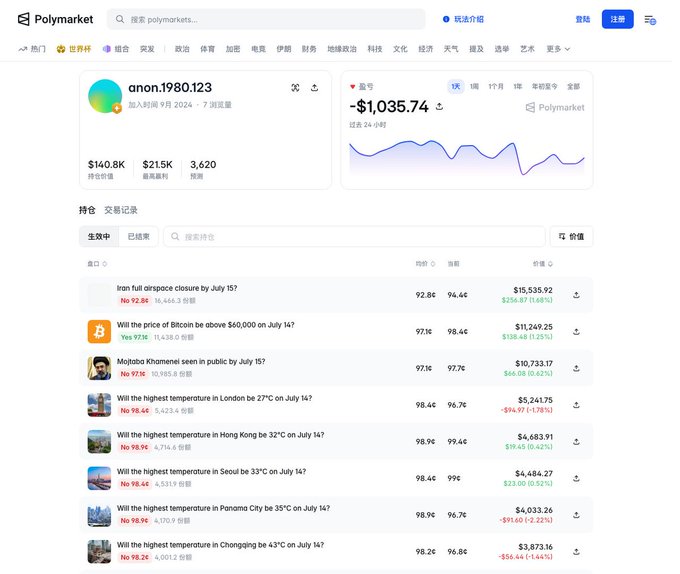
Task: Open the 体育 category
Action: [x=207, y=49]
